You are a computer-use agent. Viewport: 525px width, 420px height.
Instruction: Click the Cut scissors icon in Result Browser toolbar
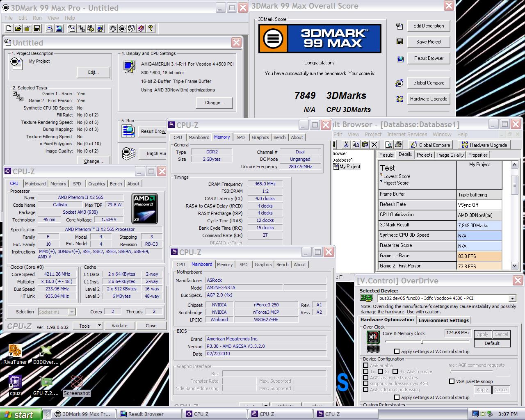click(x=346, y=144)
